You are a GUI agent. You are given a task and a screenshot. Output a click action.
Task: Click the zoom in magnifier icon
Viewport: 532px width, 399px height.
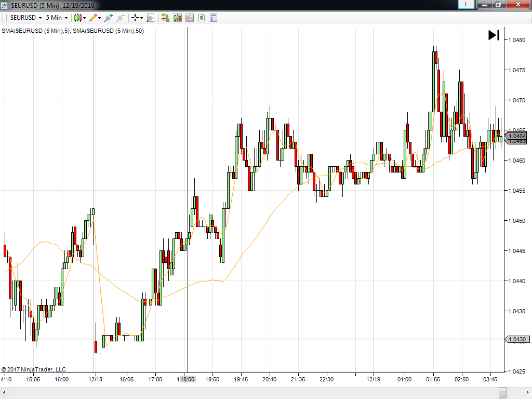(109, 18)
